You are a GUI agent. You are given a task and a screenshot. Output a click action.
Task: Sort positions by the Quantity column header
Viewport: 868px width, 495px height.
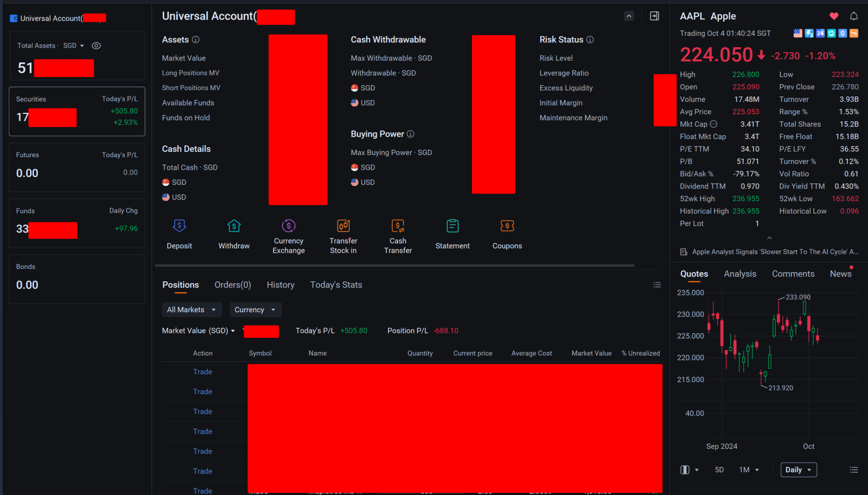coord(420,353)
